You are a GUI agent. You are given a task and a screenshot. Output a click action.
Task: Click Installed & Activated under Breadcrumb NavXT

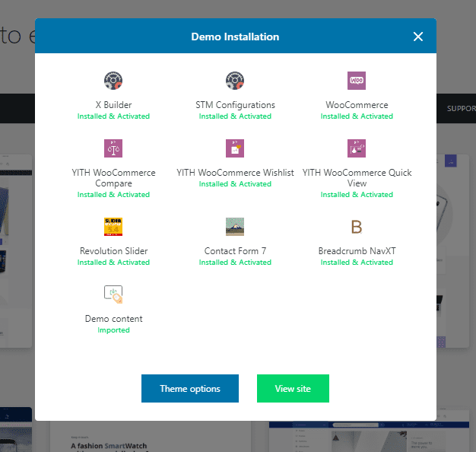pyautogui.click(x=357, y=263)
